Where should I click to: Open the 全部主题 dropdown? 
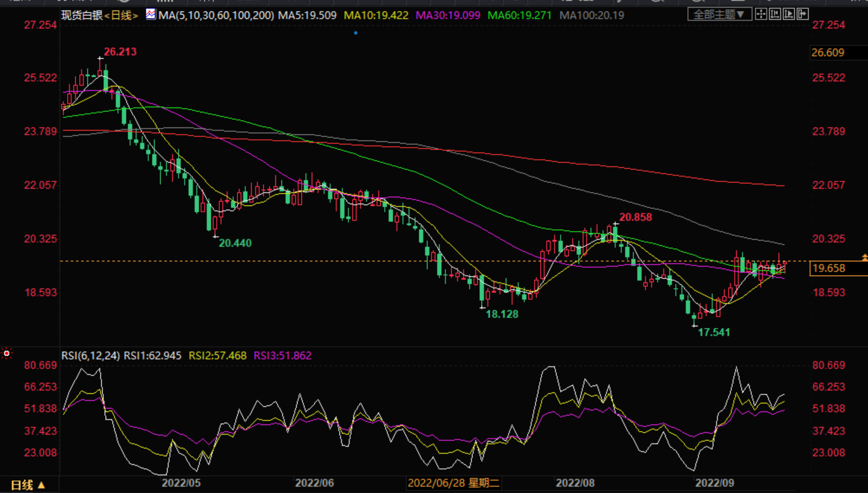(x=719, y=14)
